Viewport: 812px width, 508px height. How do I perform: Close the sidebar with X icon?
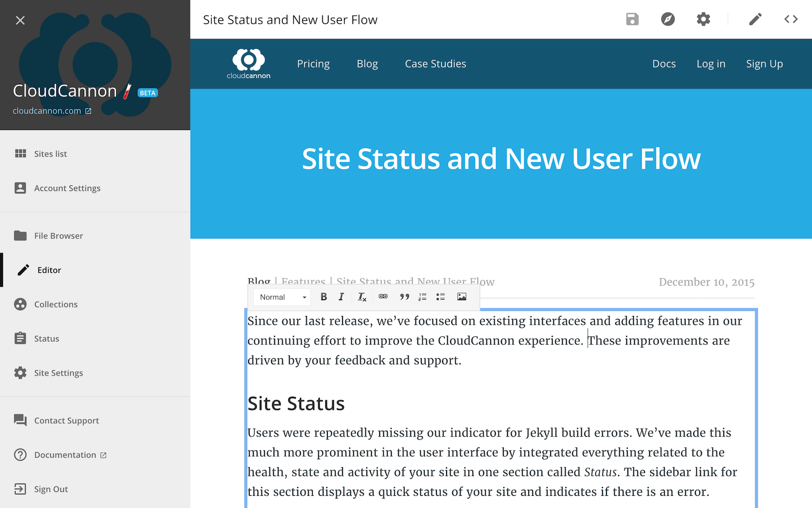tap(20, 20)
